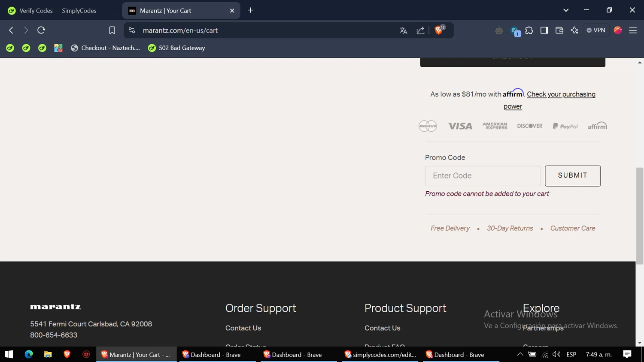Click the browser forward arrow
The height and width of the screenshot is (362, 644).
pyautogui.click(x=26, y=30)
